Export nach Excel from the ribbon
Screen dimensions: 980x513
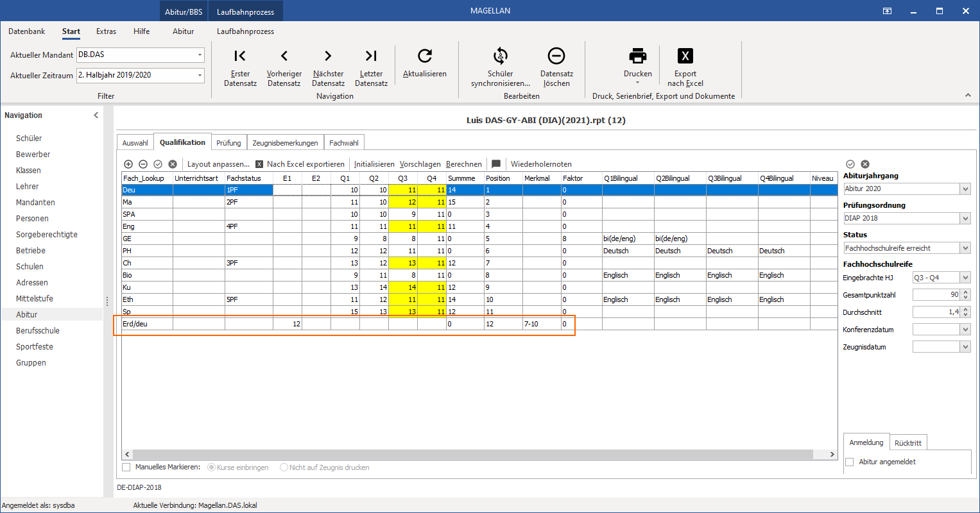[x=685, y=67]
